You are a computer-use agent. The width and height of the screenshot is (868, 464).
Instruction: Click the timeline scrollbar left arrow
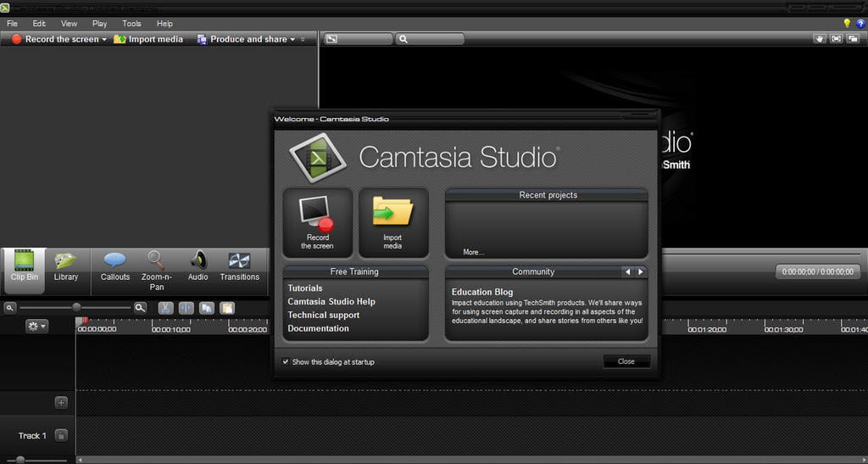click(x=81, y=460)
